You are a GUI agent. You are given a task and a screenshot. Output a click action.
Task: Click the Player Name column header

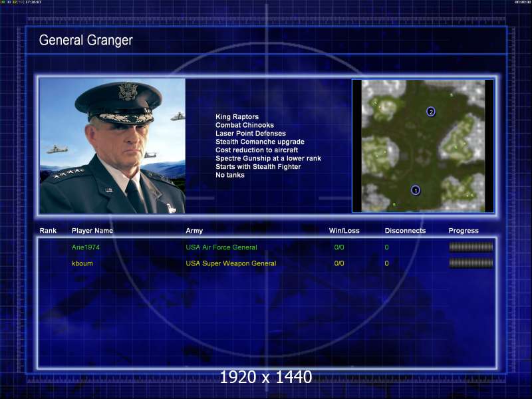[x=92, y=231]
